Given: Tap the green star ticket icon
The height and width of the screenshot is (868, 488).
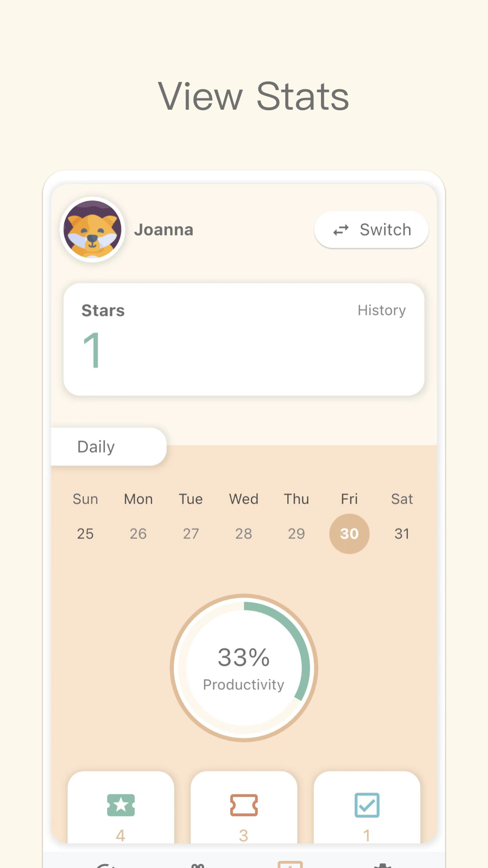Looking at the screenshot, I should 121,805.
